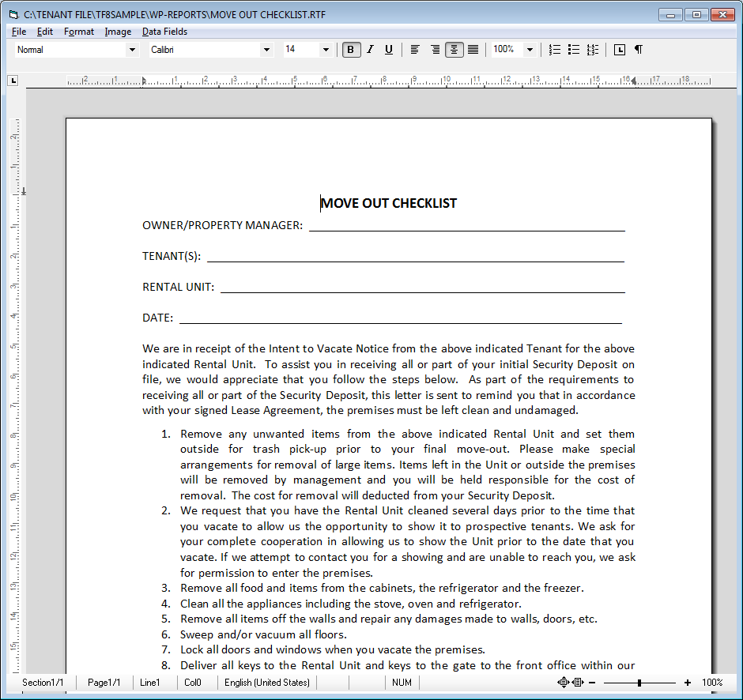The height and width of the screenshot is (700, 743).
Task: Click the zoom slider in status bar
Action: 639,683
